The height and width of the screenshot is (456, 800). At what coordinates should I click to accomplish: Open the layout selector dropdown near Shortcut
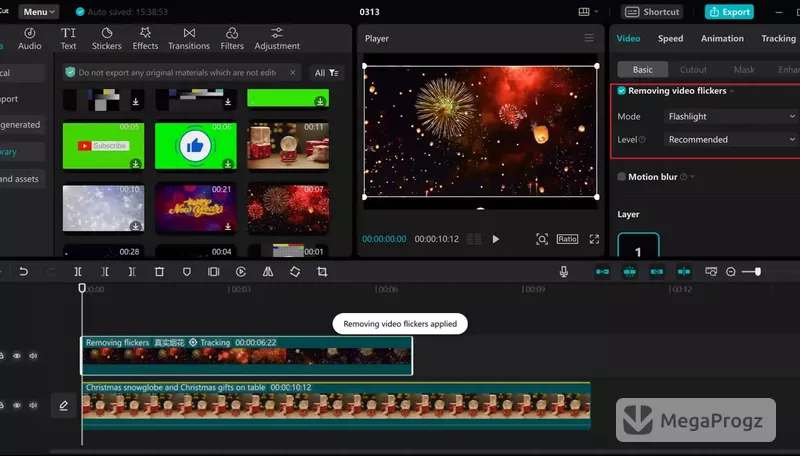(588, 12)
